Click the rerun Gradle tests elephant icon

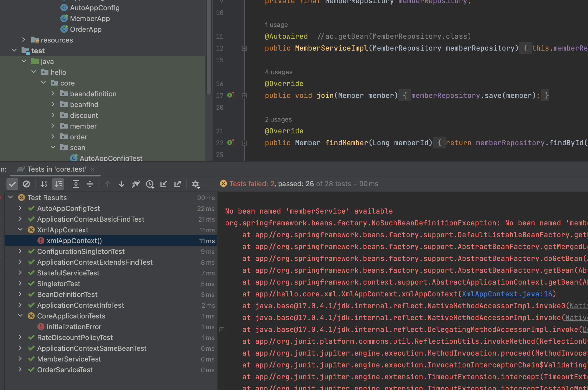136,184
